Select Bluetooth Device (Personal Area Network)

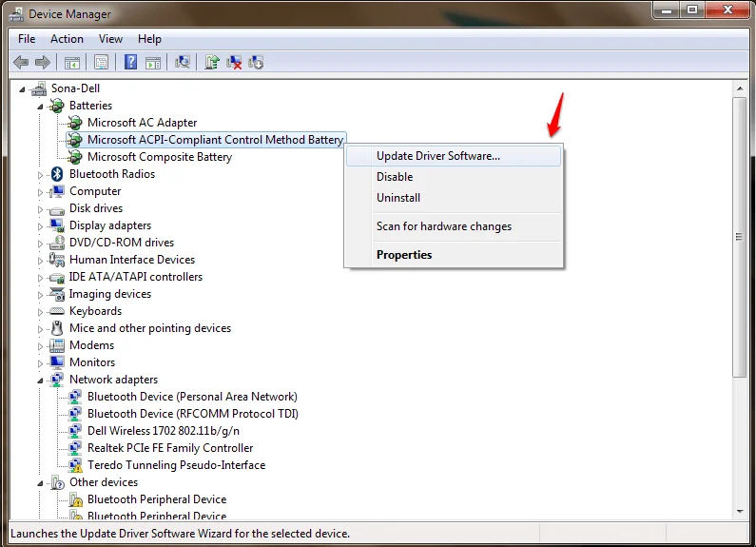(x=192, y=397)
